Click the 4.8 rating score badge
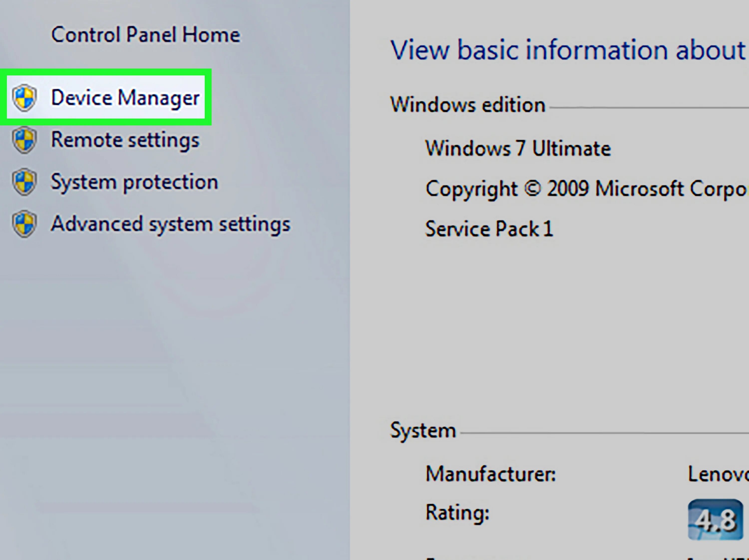The width and height of the screenshot is (749, 560). point(715,519)
